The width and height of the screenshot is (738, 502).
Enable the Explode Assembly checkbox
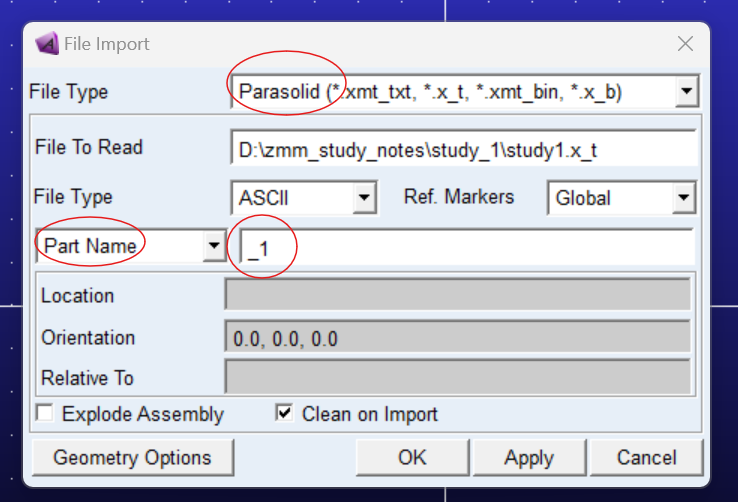pos(45,413)
